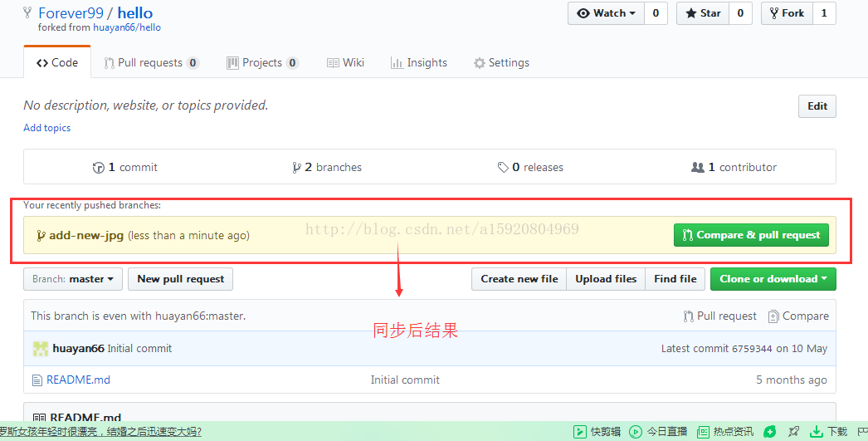The height and width of the screenshot is (441, 868).
Task: Click the news headline link in browser status bar
Action: coord(100,432)
